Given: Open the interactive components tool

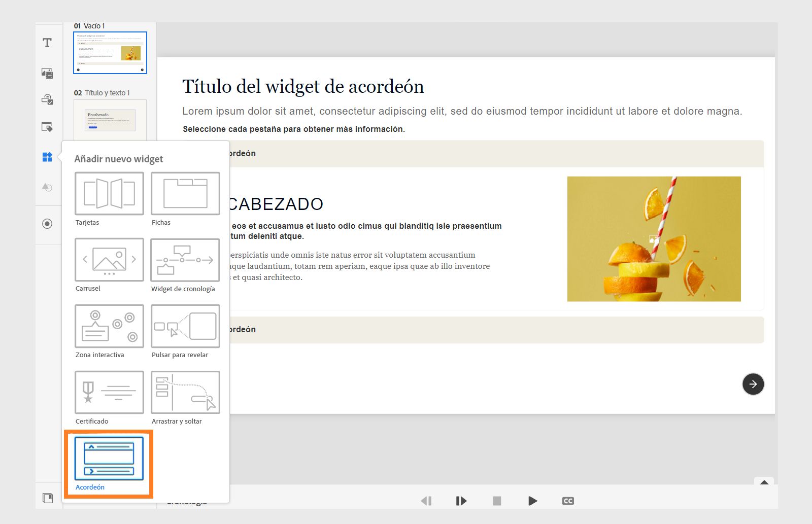Looking at the screenshot, I should point(47,99).
